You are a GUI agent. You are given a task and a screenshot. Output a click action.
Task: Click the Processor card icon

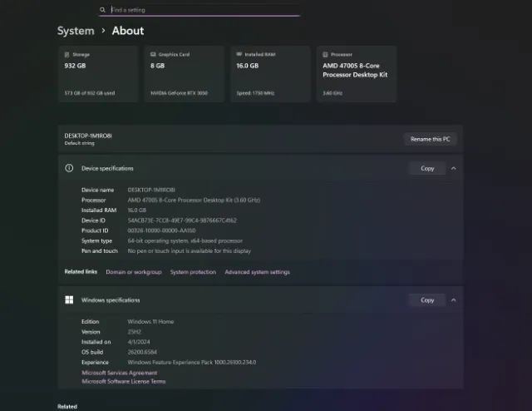(325, 54)
